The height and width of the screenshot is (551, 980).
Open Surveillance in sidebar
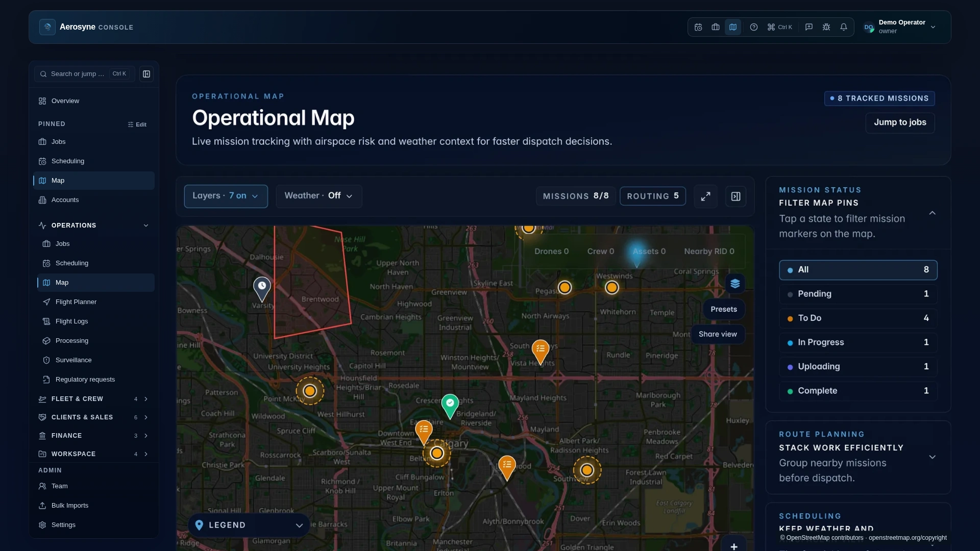(96, 360)
